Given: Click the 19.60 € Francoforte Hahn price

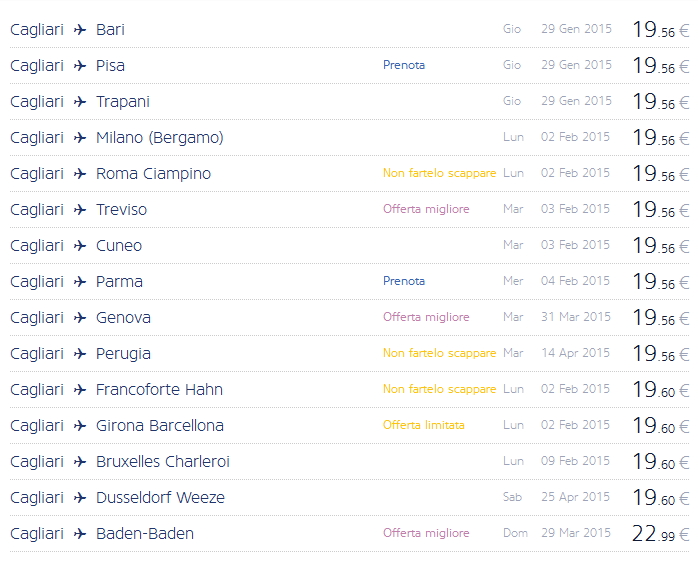Looking at the screenshot, I should point(660,390).
